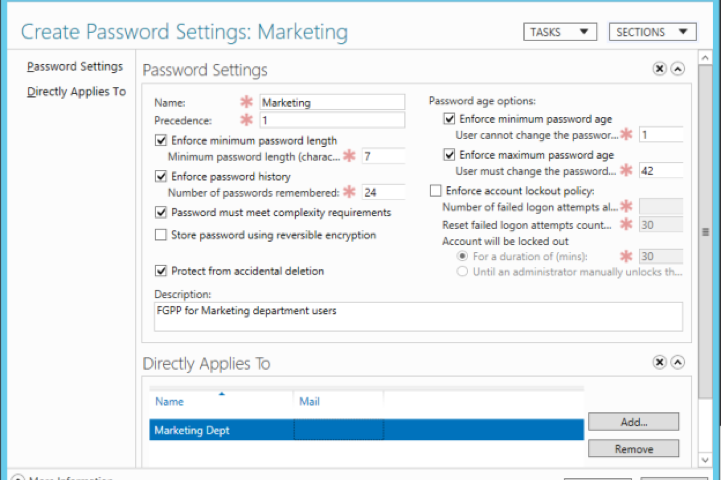
Task: Toggle Enforce password history checkbox
Action: (162, 176)
